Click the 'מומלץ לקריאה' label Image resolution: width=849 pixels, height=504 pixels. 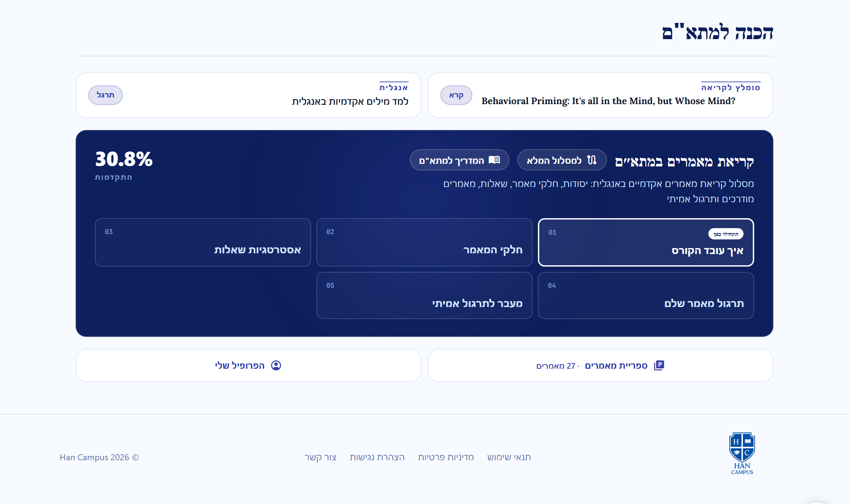click(731, 88)
